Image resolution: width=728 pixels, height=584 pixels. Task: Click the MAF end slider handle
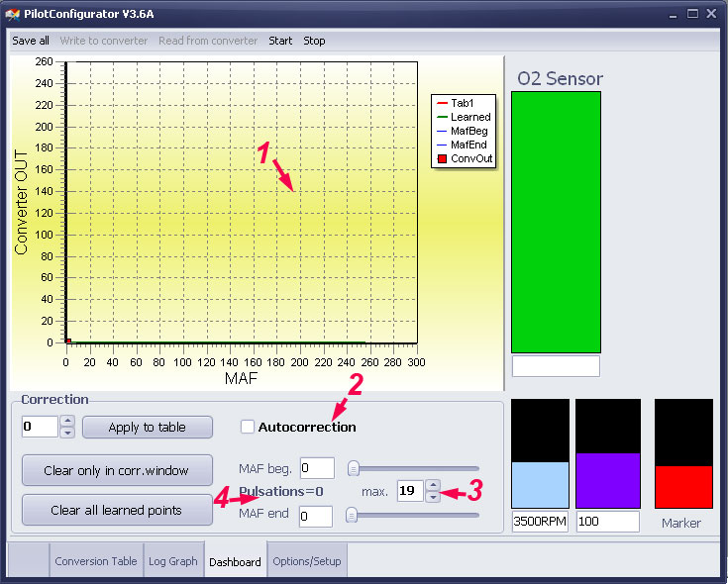click(x=352, y=515)
